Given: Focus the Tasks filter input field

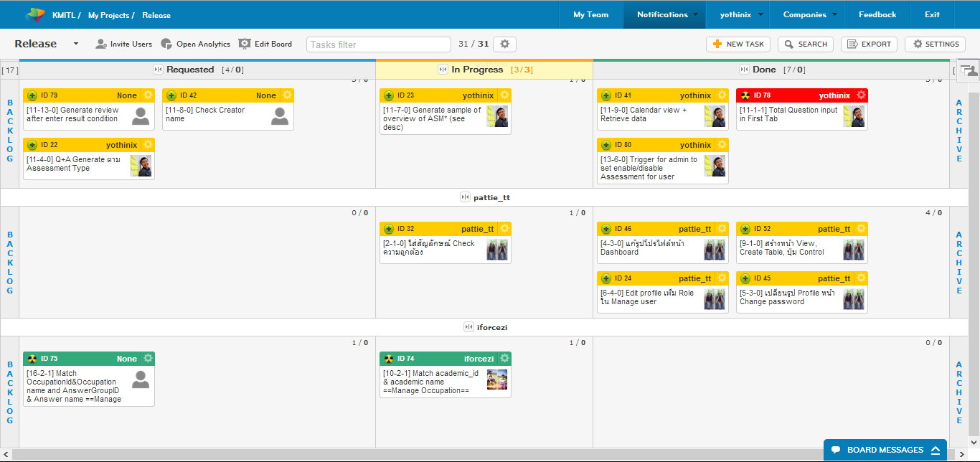Looking at the screenshot, I should pyautogui.click(x=379, y=44).
